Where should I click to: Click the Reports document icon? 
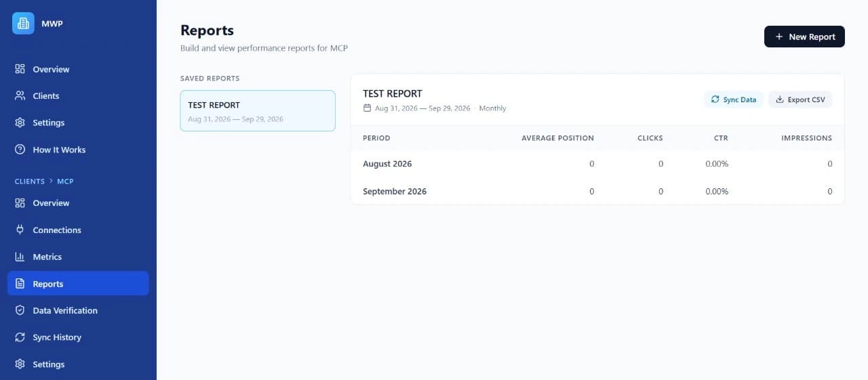click(20, 284)
